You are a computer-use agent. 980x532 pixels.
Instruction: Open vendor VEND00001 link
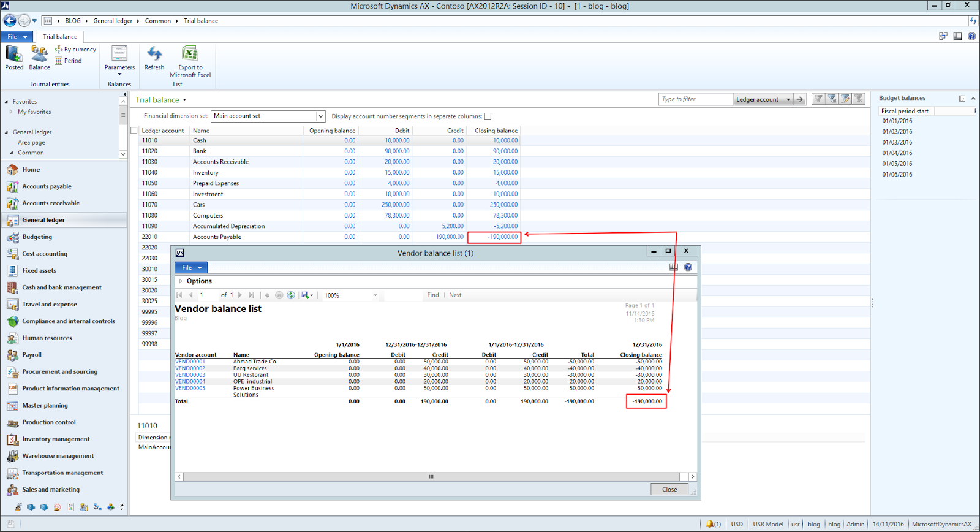tap(190, 362)
